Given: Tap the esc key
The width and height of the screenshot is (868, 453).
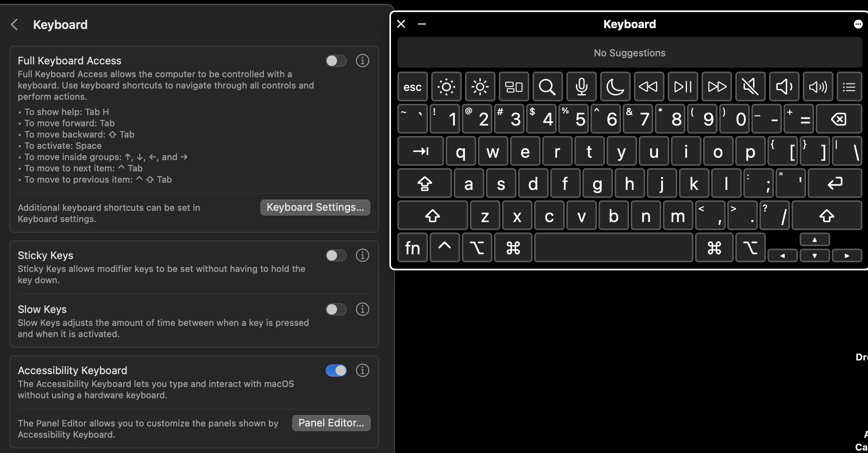Looking at the screenshot, I should tap(412, 86).
